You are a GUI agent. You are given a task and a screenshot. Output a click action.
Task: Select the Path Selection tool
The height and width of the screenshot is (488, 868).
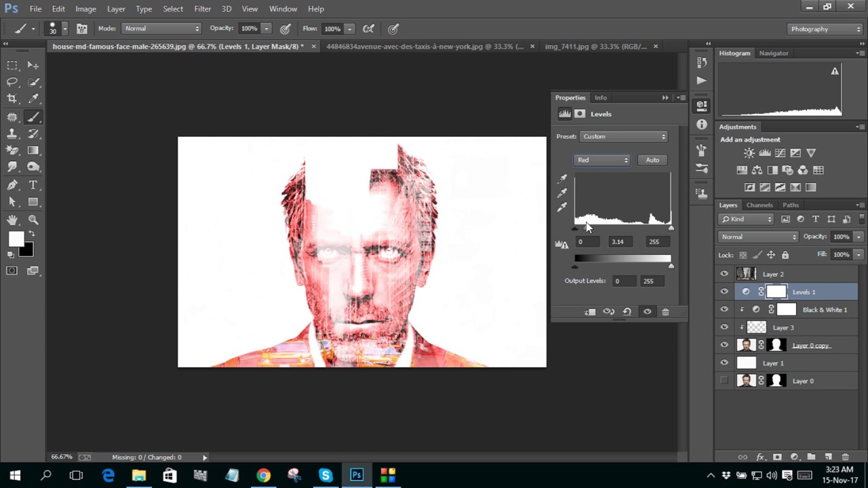(12, 202)
